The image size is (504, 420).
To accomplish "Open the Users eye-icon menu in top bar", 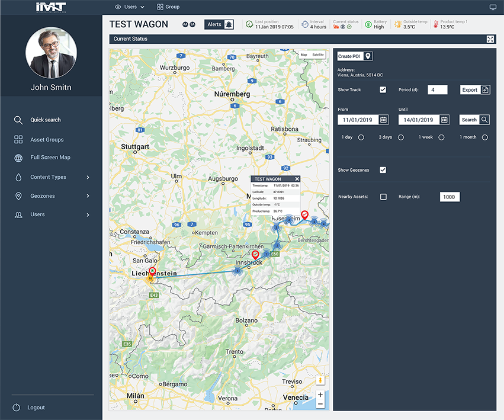I will (x=130, y=7).
